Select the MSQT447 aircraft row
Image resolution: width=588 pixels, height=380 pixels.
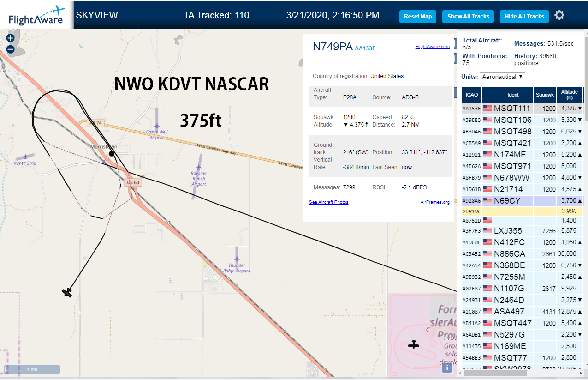[x=523, y=323]
